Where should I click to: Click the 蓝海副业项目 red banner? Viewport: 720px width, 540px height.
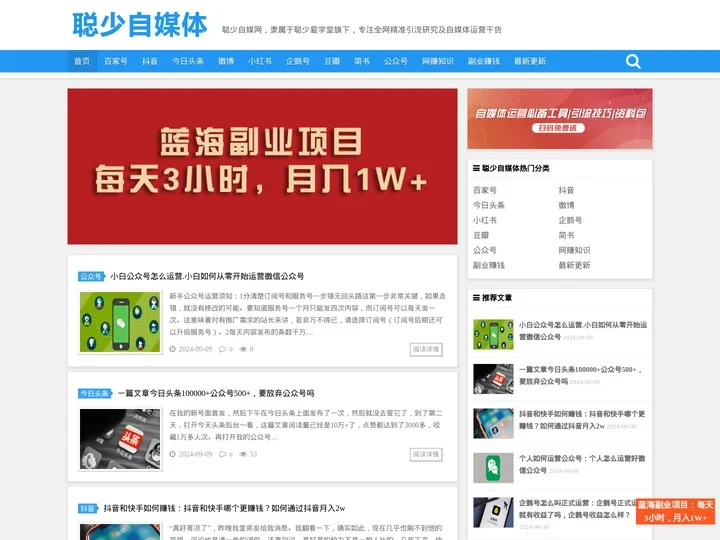(262, 166)
